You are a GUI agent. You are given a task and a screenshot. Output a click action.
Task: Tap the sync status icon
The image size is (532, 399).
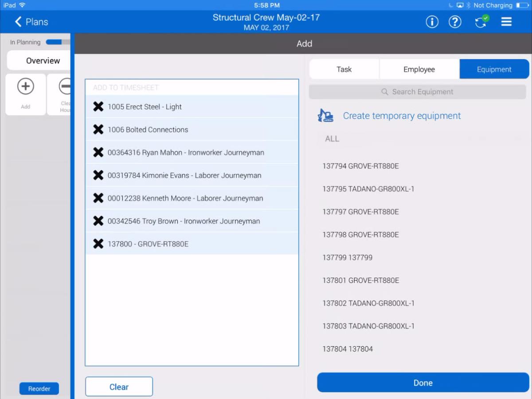[x=481, y=22]
